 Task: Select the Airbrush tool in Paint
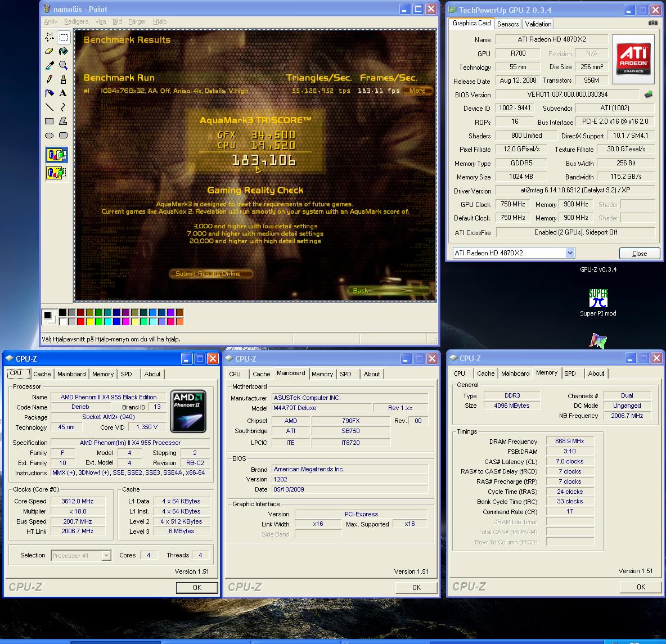[x=49, y=93]
